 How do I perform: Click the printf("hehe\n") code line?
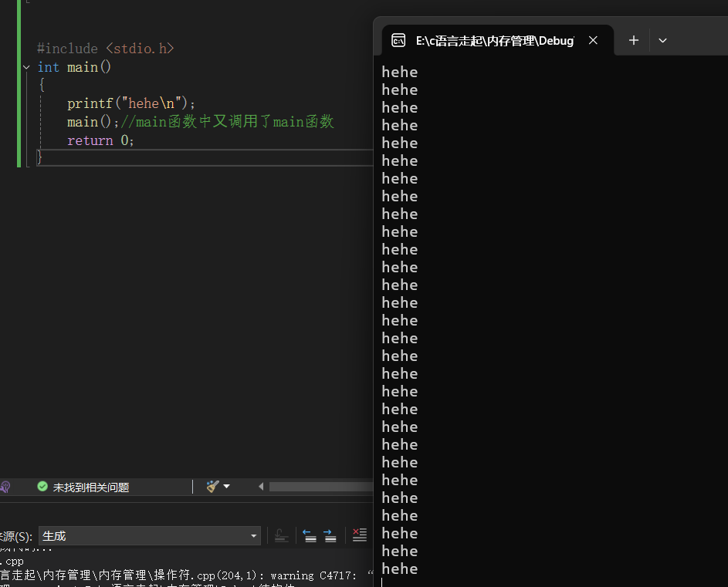131,103
